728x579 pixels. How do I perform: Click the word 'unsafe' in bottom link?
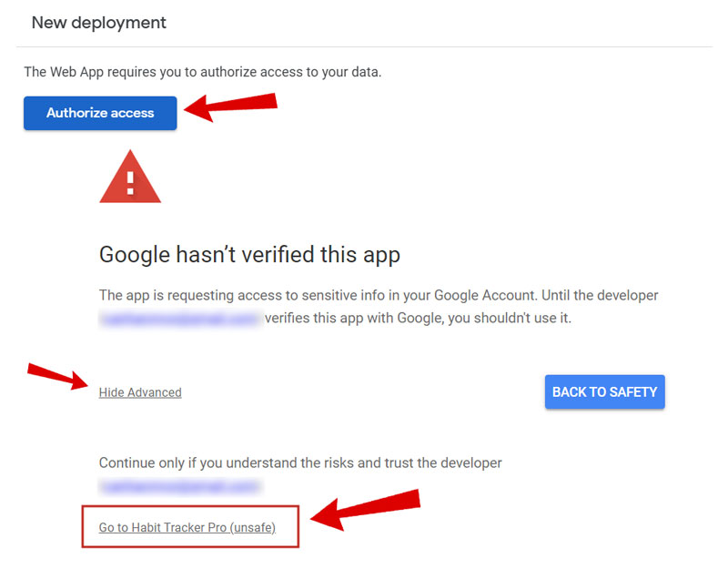[253, 527]
